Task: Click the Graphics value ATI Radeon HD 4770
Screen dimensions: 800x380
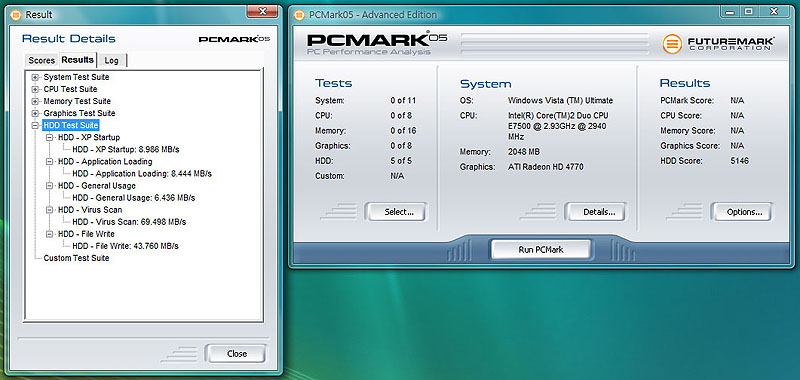Action: pyautogui.click(x=545, y=167)
